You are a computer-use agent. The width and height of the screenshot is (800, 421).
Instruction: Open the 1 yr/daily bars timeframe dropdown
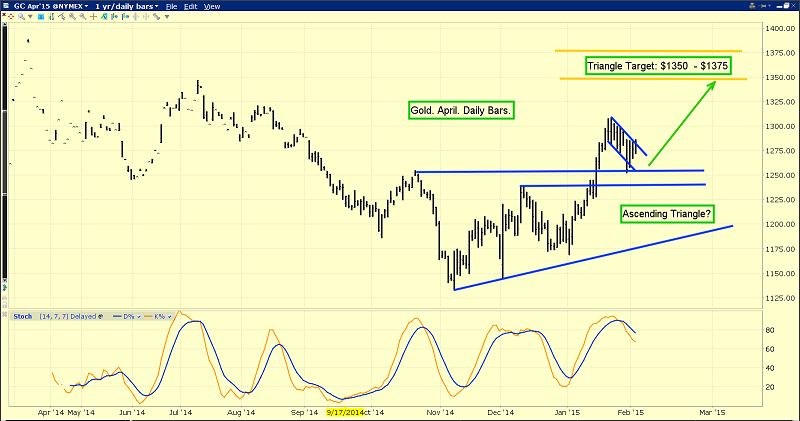[x=127, y=6]
